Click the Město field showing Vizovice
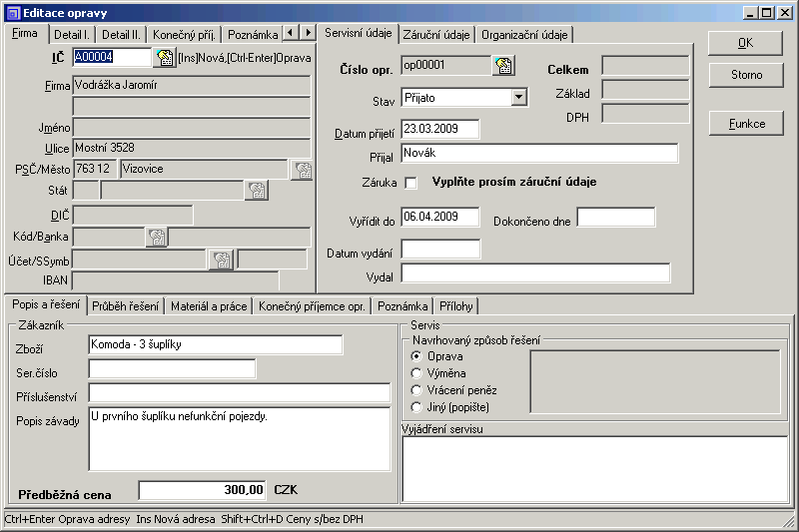The image size is (799, 532). tap(205, 169)
